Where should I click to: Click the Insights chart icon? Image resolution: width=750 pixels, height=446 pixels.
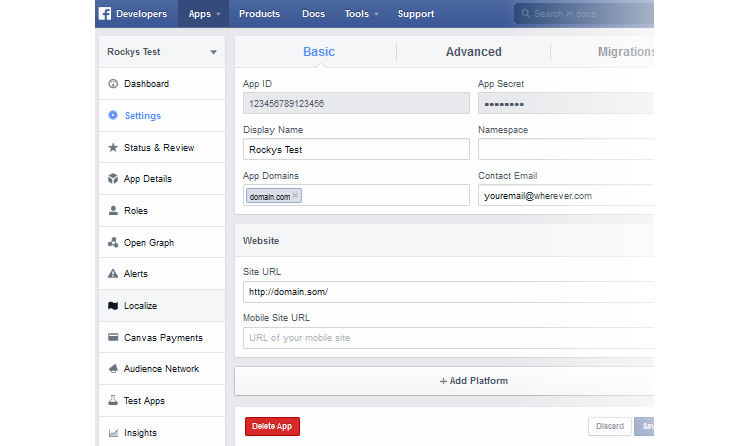tap(113, 433)
